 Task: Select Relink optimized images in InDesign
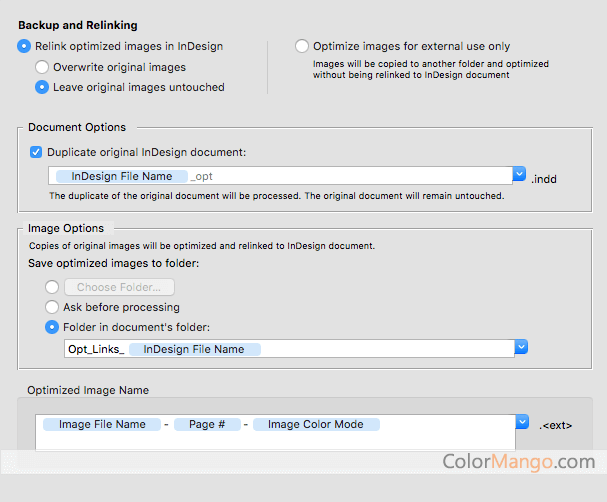click(25, 46)
